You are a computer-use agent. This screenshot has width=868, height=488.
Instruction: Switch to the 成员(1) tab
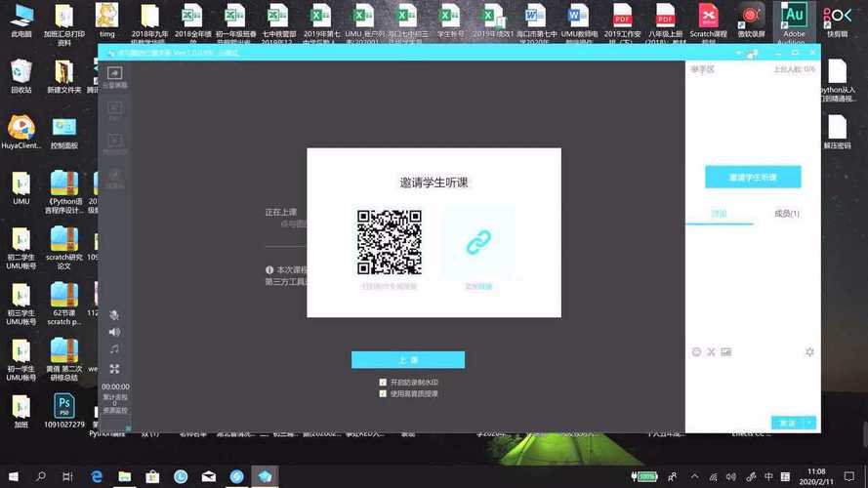pyautogui.click(x=786, y=214)
